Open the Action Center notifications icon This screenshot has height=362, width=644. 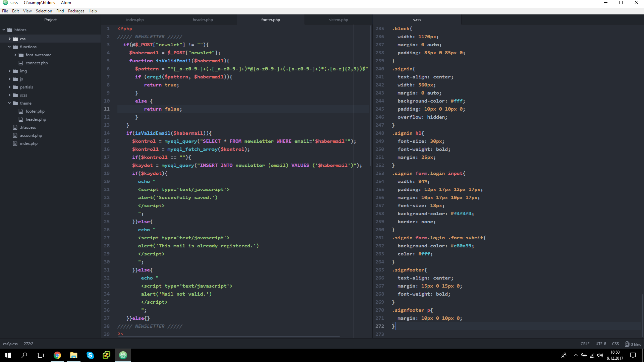[x=633, y=355]
